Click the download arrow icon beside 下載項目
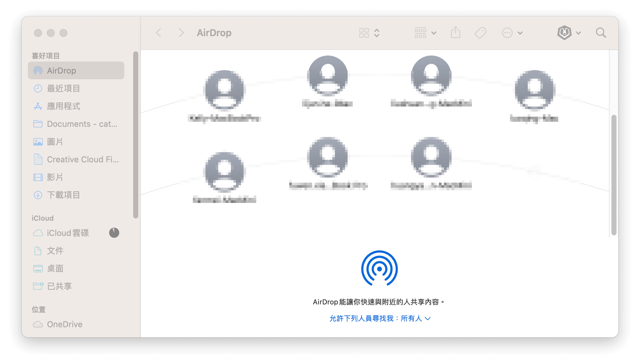The height and width of the screenshot is (364, 640). click(x=38, y=195)
